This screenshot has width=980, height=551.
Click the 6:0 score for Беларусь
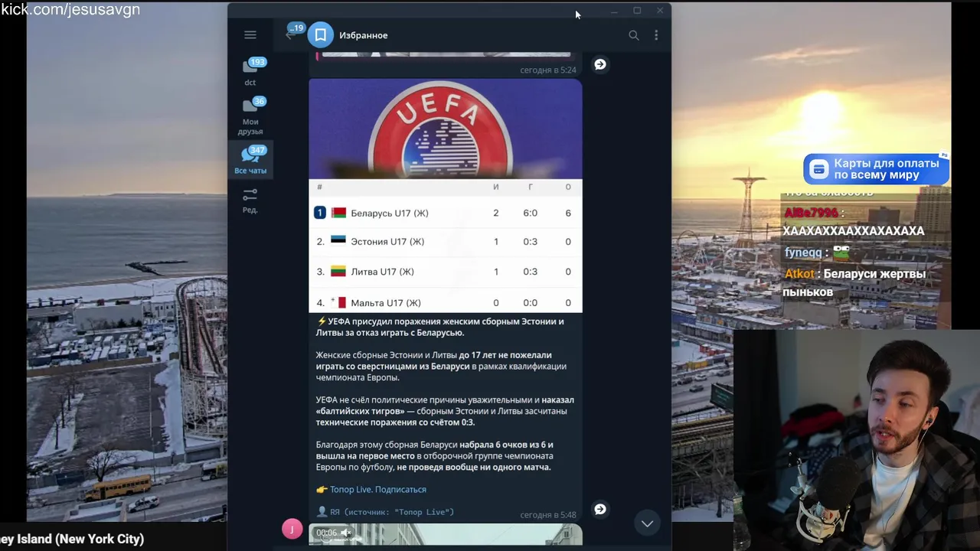click(530, 213)
